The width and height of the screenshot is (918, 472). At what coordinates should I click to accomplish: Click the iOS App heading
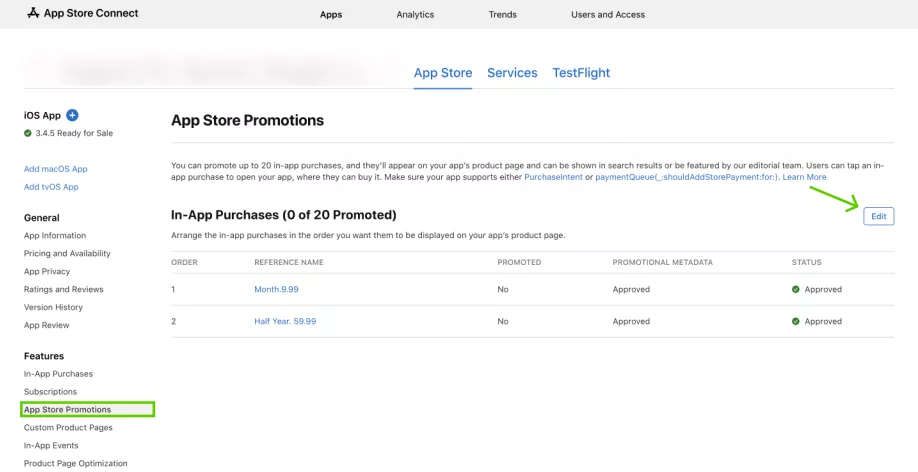tap(42, 115)
